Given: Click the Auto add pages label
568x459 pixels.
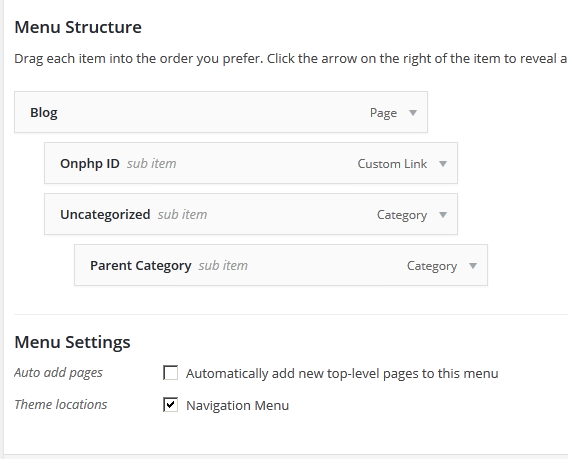Looking at the screenshot, I should (58, 373).
